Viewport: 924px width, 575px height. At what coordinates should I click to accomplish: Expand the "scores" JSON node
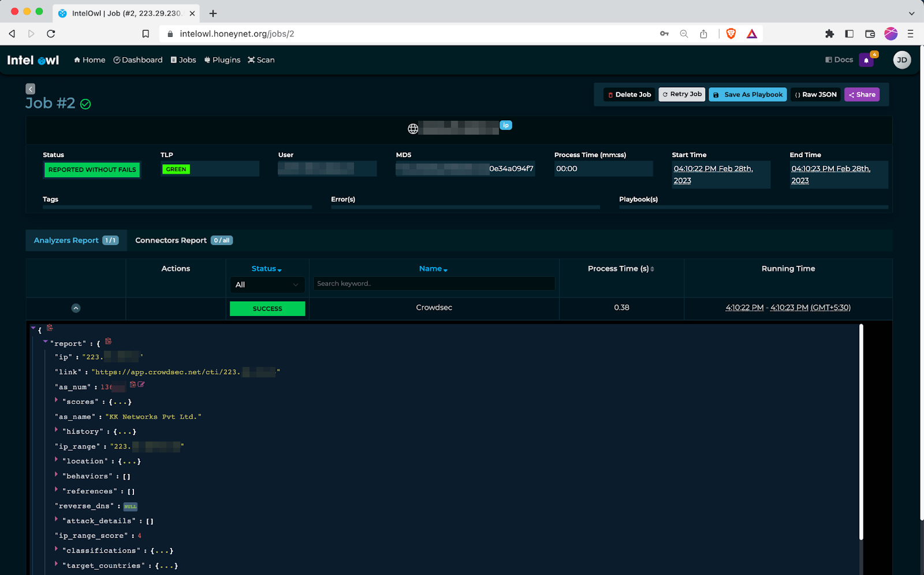[57, 400]
